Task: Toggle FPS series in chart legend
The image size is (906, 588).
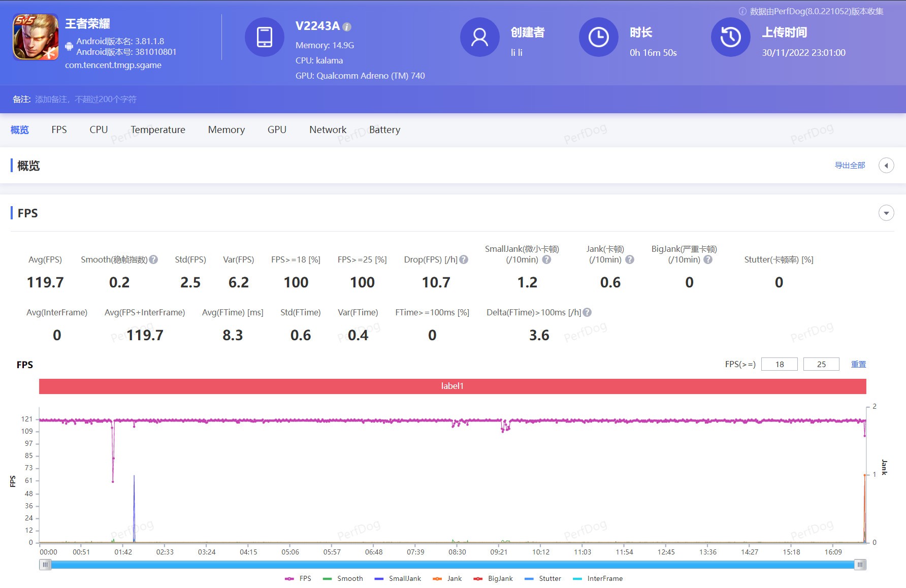Action: (x=298, y=578)
